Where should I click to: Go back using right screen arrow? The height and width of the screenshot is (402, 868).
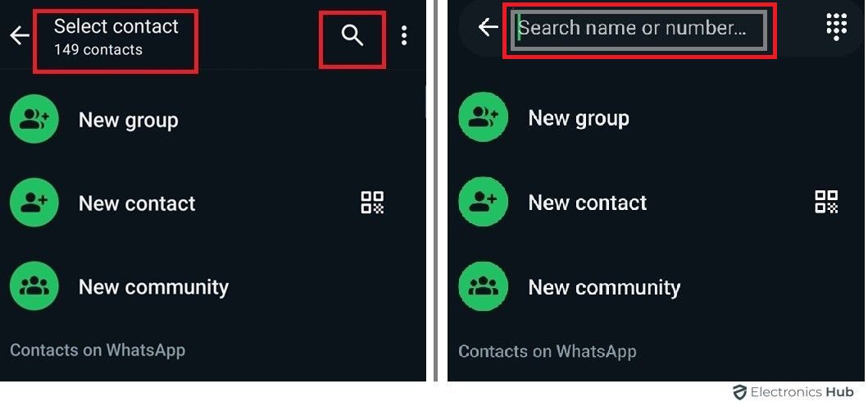click(x=488, y=27)
